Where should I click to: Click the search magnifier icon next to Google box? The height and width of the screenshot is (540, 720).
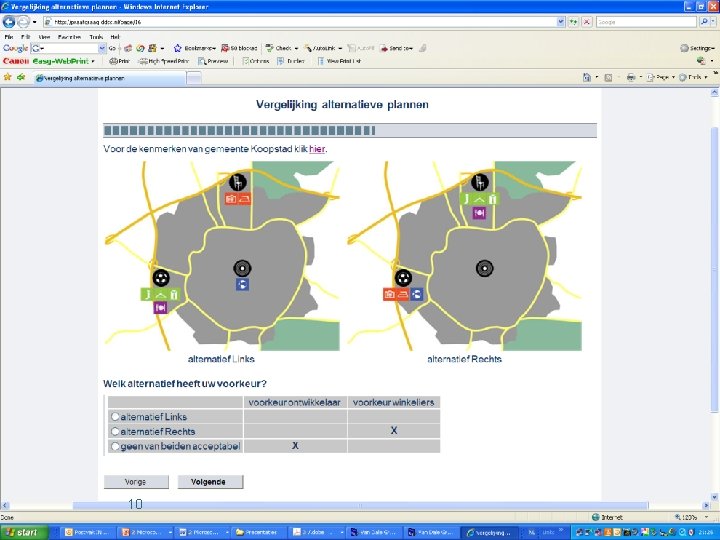pyautogui.click(x=704, y=22)
